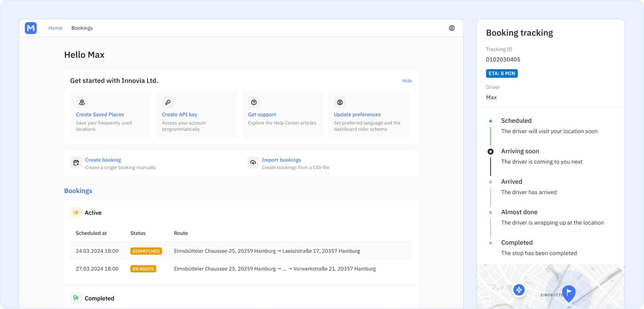Click the Create booking calendar icon

coord(76,163)
